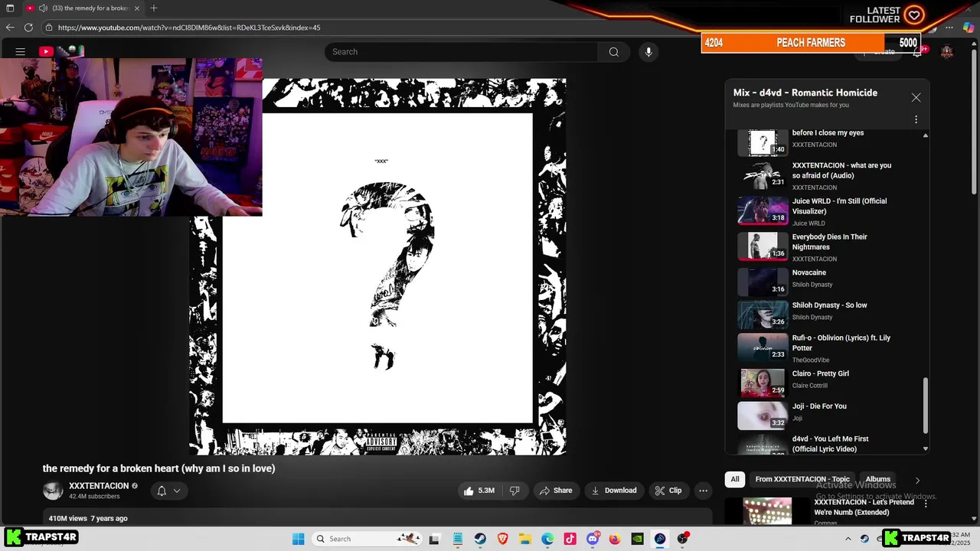Open Steam from the taskbar
Viewport: 980px width, 551px height.
pyautogui.click(x=480, y=539)
